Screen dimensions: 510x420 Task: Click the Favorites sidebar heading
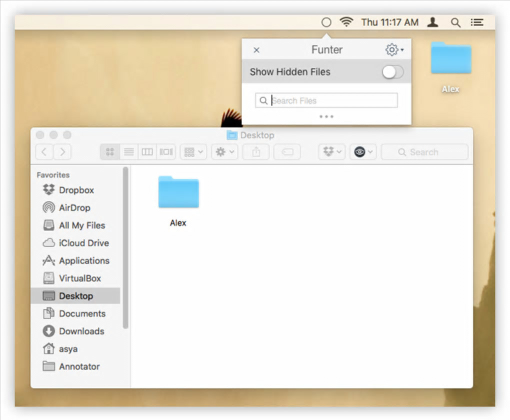pyautogui.click(x=53, y=175)
